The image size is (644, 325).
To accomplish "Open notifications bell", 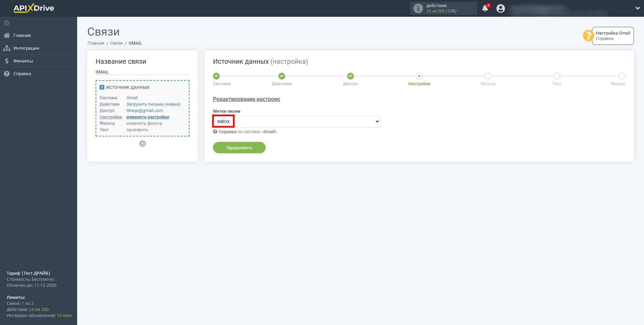I will (x=485, y=8).
